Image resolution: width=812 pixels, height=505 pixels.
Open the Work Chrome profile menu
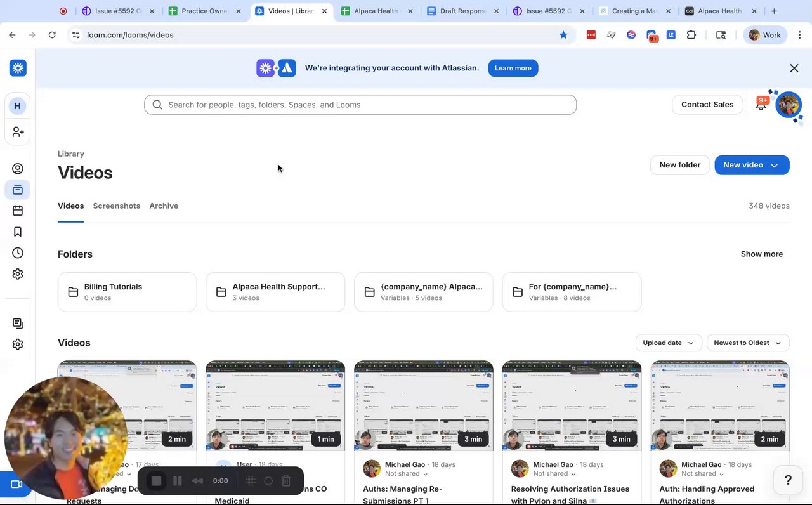click(765, 35)
